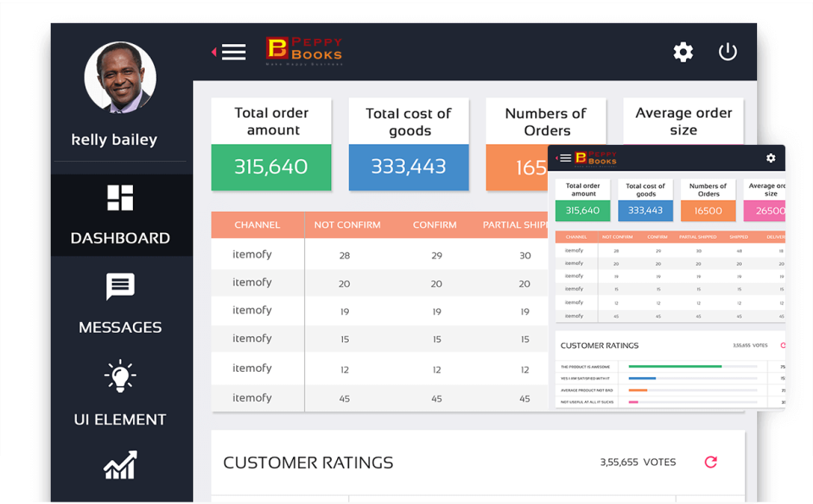Click CONFIRM column header in main table
Screen dimensions: 813x504
coord(434,225)
